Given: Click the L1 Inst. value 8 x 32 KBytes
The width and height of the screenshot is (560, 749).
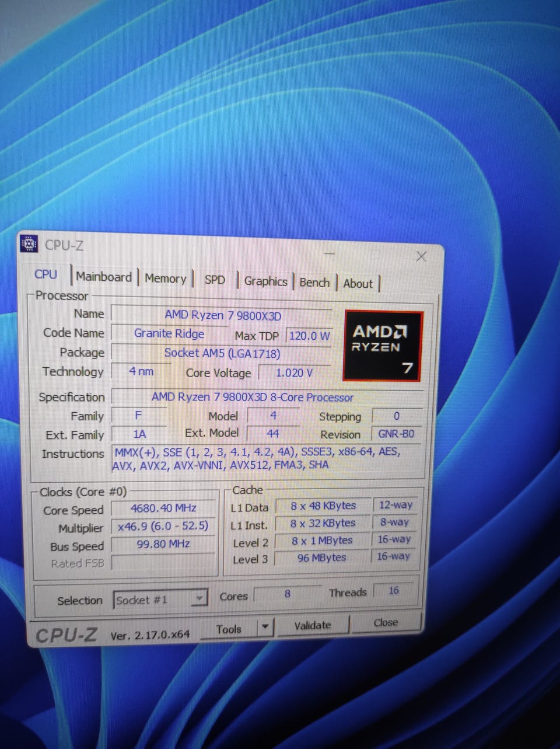Looking at the screenshot, I should [x=323, y=523].
